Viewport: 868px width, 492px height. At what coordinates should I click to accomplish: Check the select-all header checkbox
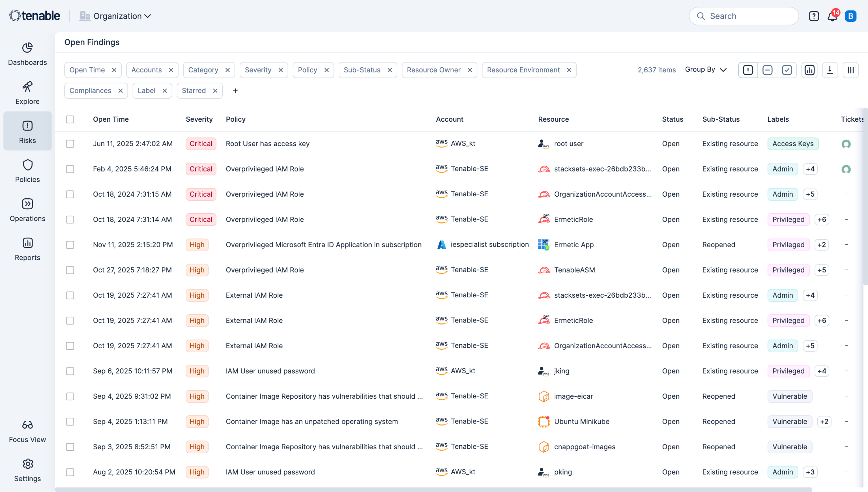coord(70,119)
